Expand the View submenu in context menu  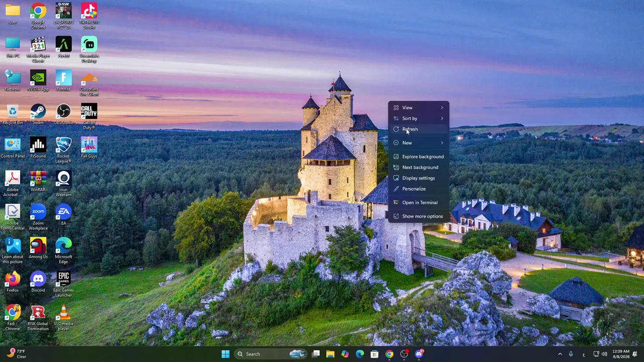[419, 108]
